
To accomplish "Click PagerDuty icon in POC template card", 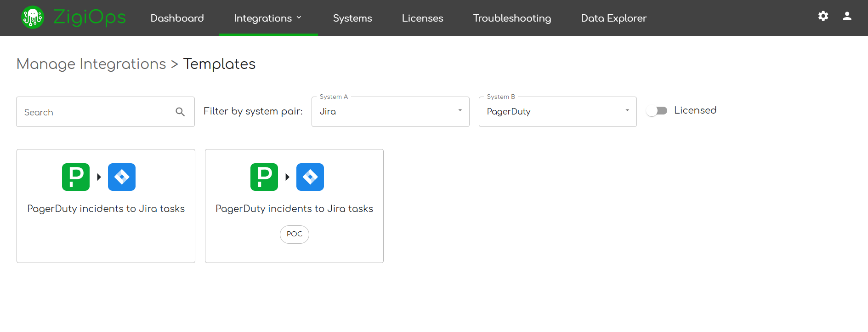I will click(264, 177).
